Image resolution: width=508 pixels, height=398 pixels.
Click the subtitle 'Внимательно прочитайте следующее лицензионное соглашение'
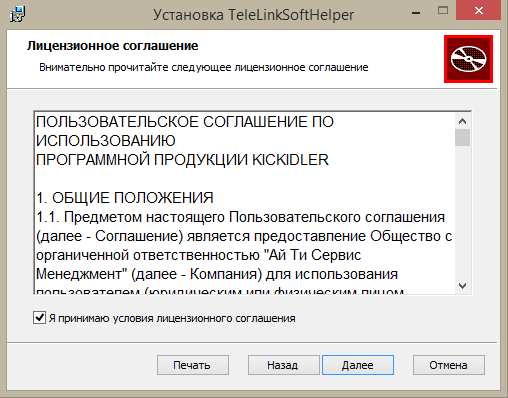click(204, 67)
